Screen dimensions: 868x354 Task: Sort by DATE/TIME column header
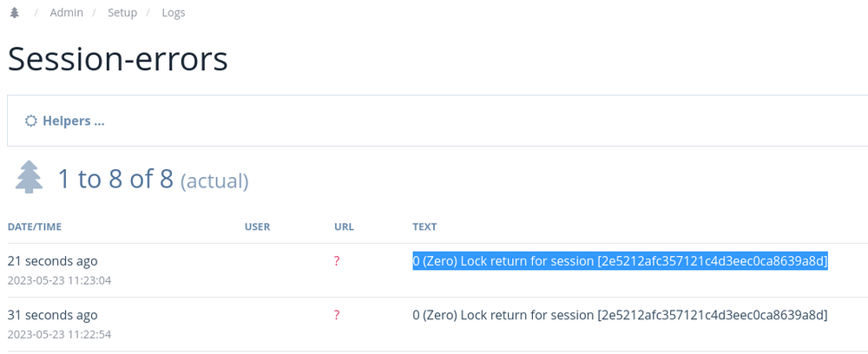(35, 226)
